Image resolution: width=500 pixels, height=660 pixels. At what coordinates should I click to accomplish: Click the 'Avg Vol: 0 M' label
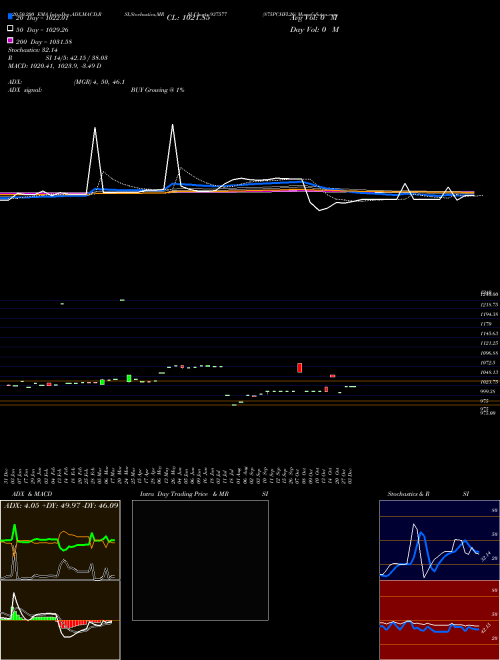[314, 17]
